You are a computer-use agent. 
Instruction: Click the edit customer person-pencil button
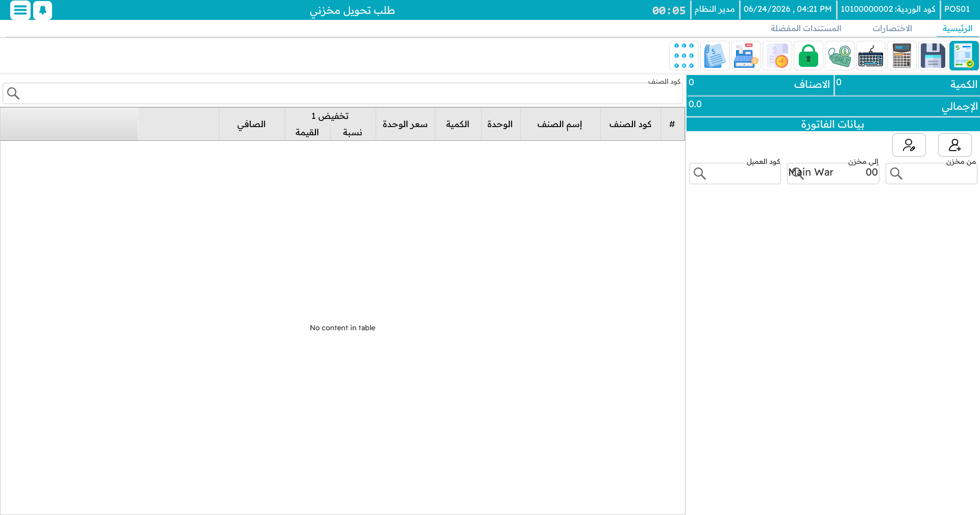point(909,145)
